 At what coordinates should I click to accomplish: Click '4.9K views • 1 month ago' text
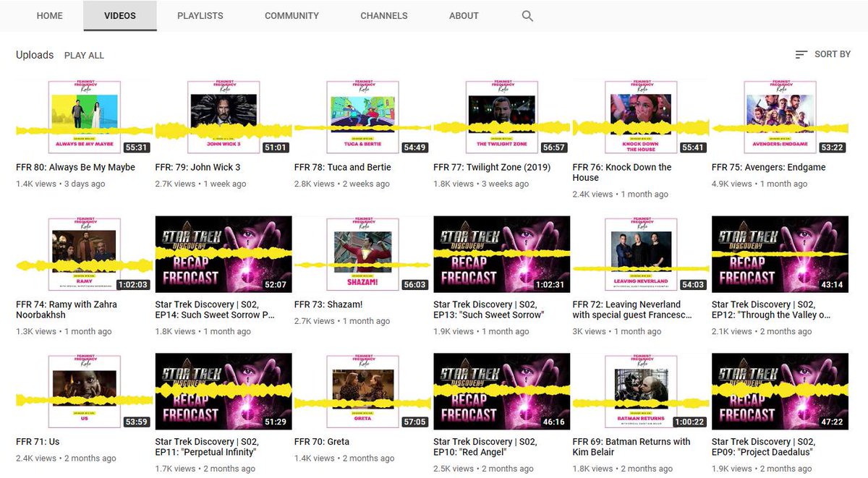[x=759, y=184]
